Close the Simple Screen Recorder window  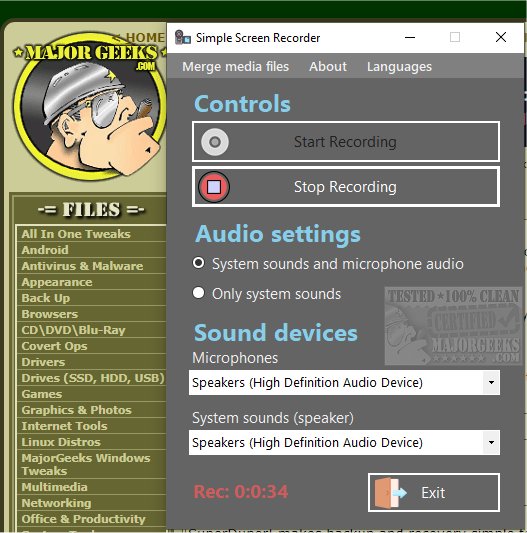point(501,37)
